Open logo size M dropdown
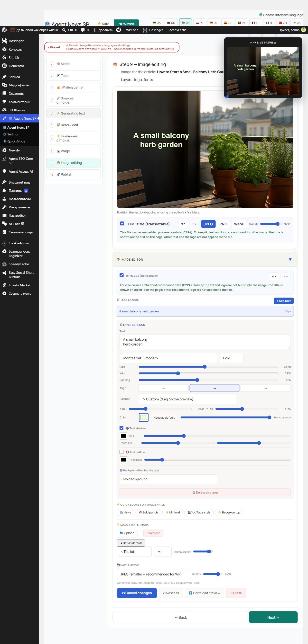This screenshot has width=308, height=644. [x=163, y=552]
